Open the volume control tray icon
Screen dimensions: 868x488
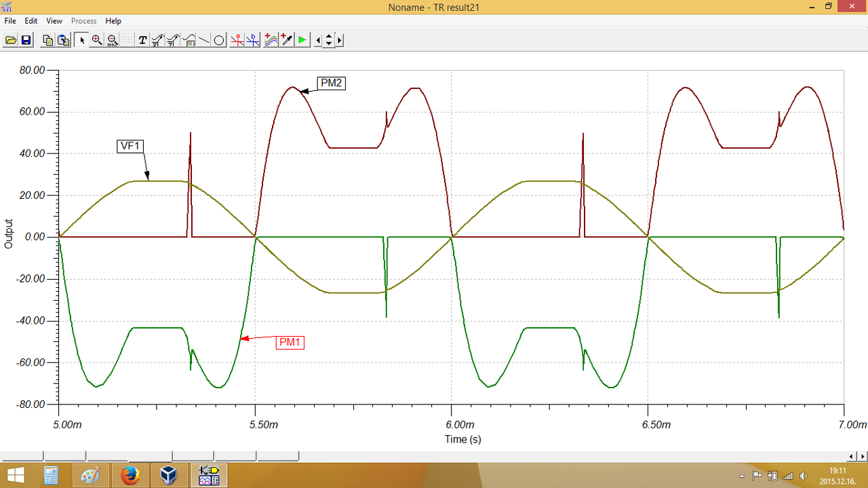click(804, 476)
